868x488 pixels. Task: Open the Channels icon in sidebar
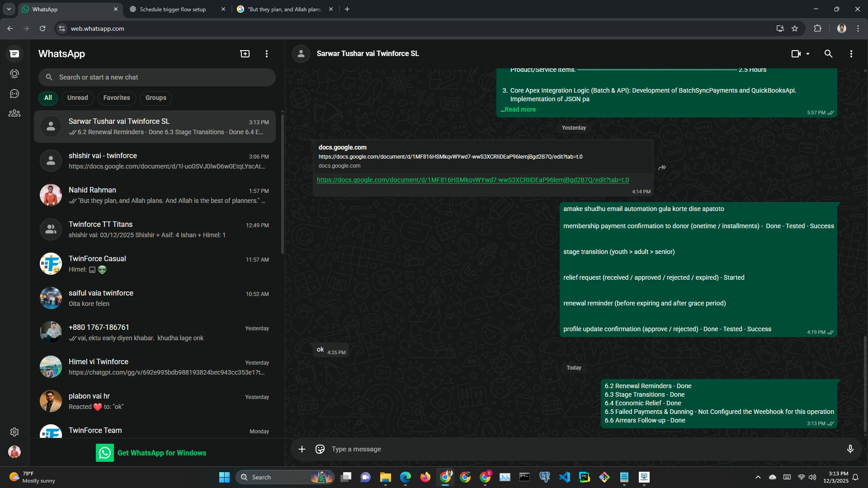pos(14,94)
